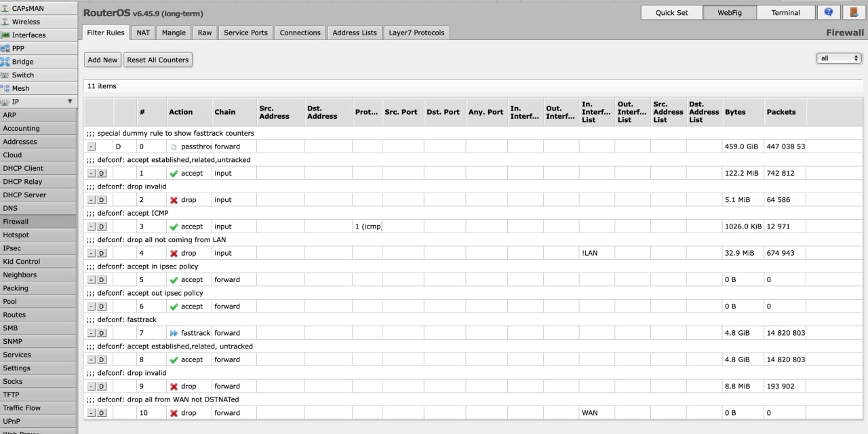Collapse the IP menu arrow in sidebar
Screen dimensions: 868x434
(x=69, y=102)
